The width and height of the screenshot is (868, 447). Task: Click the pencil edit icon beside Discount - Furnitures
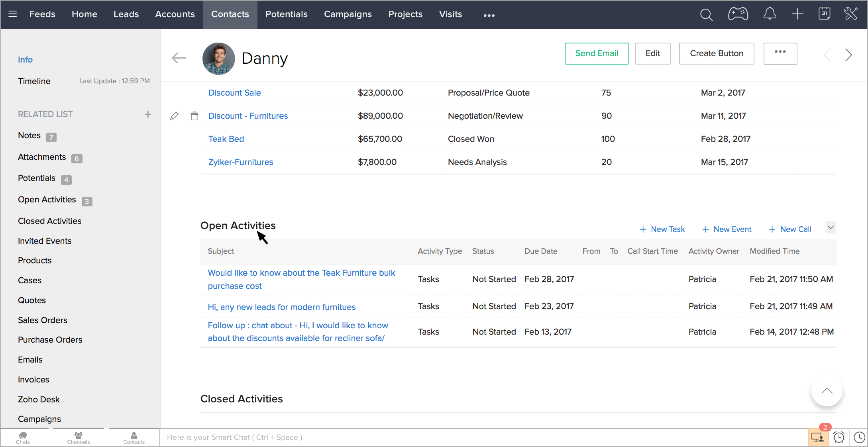tap(174, 116)
